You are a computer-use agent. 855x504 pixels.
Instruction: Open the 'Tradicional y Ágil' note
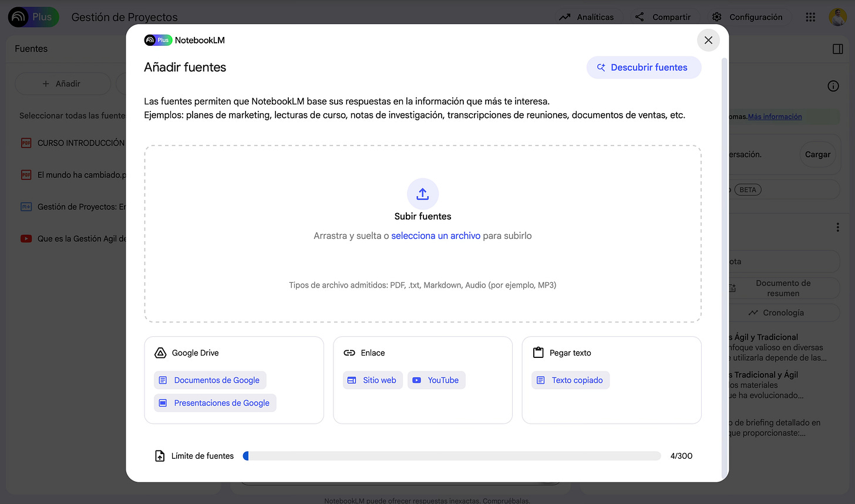(766, 385)
